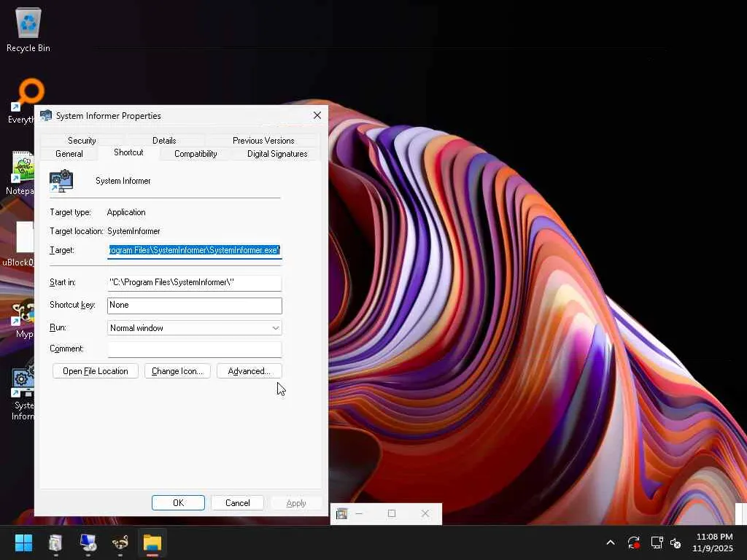
Task: Open the Digital Signatures tab
Action: click(x=277, y=154)
